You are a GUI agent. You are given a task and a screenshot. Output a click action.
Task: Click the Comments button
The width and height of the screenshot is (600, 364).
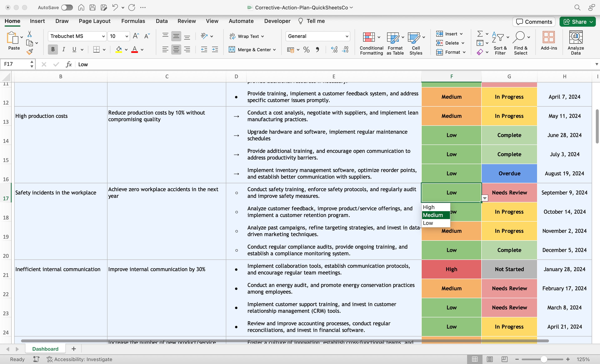[534, 22]
